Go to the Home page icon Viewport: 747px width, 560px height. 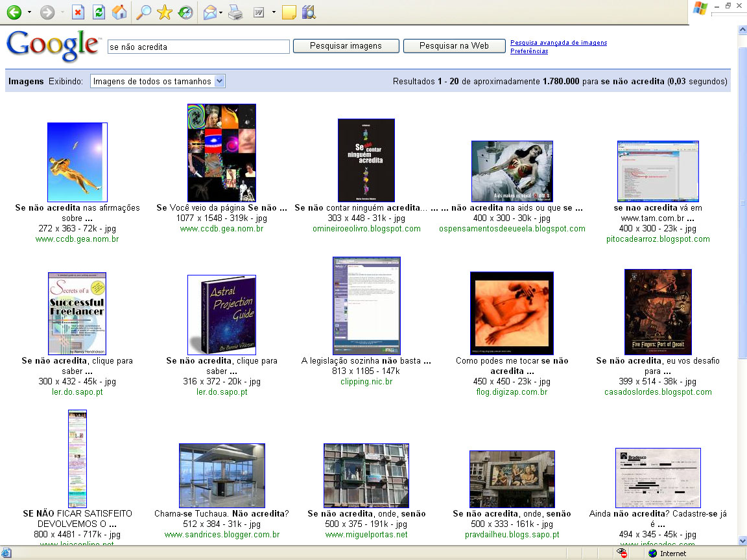pyautogui.click(x=119, y=12)
